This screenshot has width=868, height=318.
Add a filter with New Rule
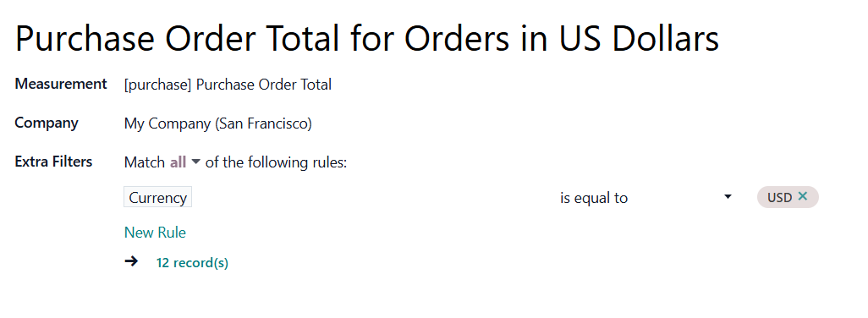(155, 233)
